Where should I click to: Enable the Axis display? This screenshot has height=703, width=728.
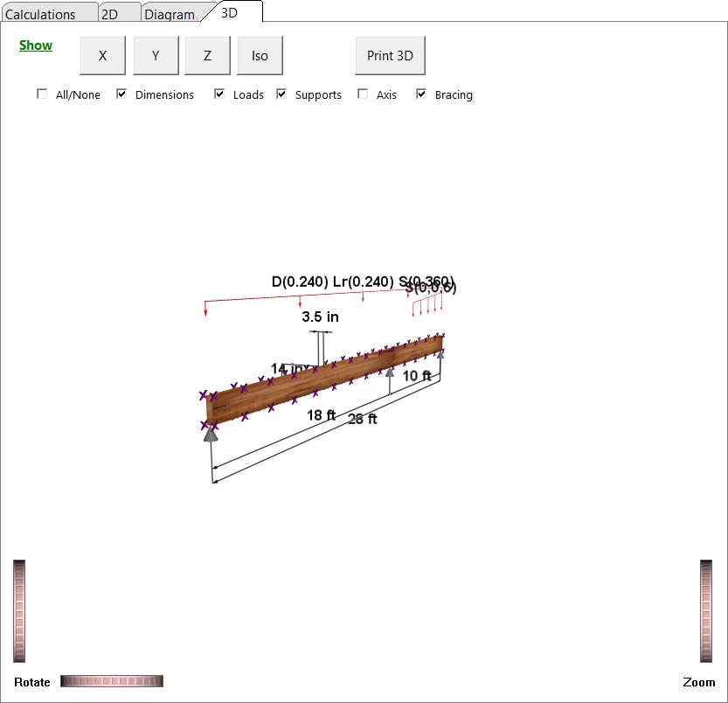[363, 94]
